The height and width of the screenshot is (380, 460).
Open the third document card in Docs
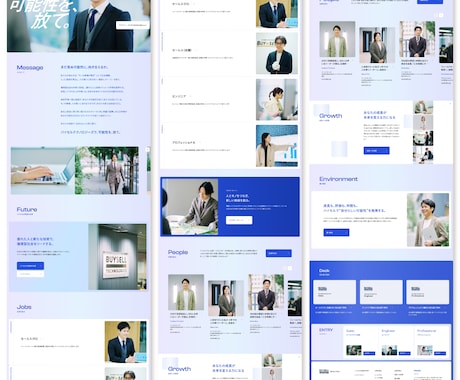pyautogui.click(x=428, y=292)
